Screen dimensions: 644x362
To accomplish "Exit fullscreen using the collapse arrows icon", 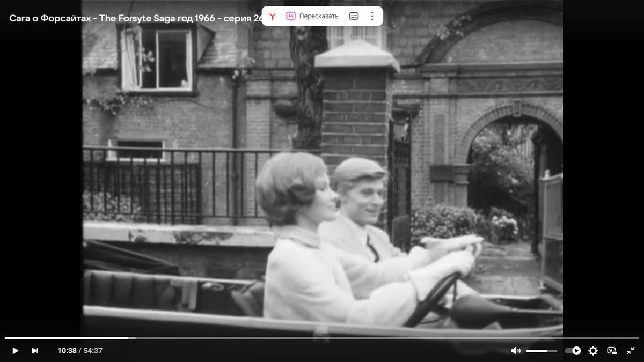I will [x=632, y=350].
